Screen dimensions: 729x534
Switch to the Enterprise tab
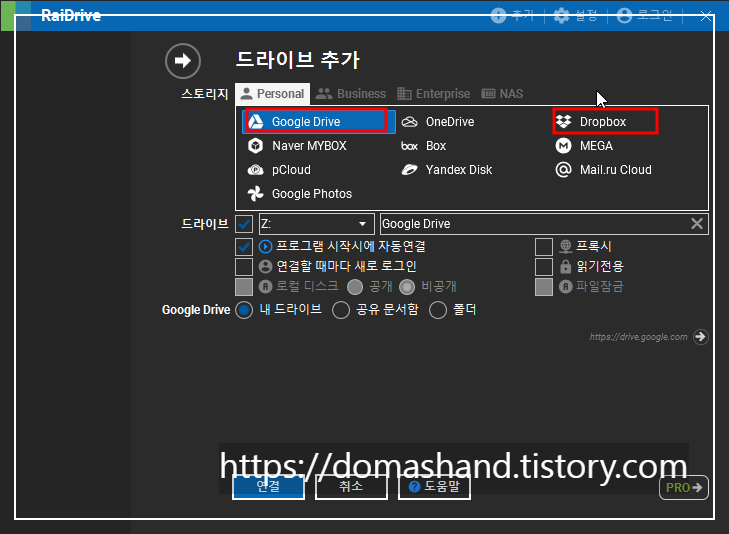tap(434, 94)
